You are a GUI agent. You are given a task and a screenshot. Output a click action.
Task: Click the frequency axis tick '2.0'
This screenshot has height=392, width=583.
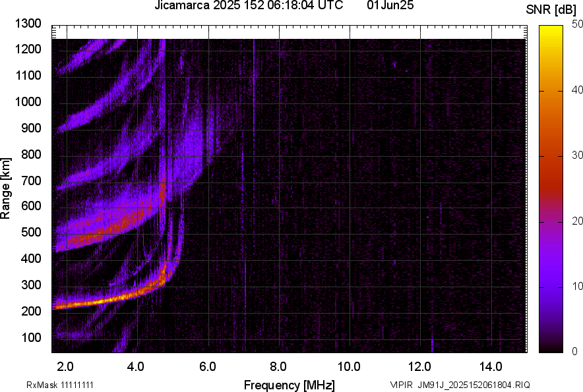tap(65, 367)
